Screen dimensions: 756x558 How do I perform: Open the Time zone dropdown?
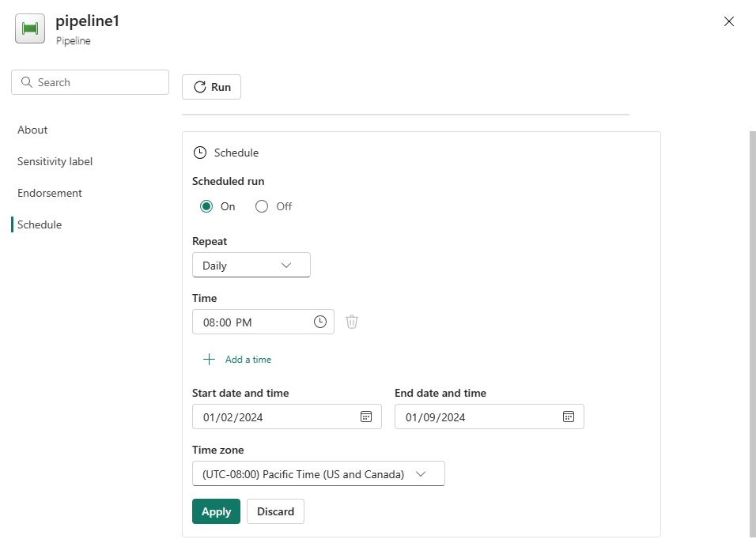coord(318,474)
